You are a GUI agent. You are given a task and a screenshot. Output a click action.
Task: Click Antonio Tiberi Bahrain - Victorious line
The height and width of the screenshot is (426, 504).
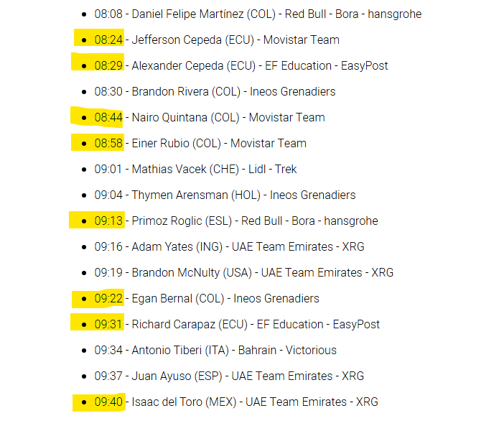pos(215,350)
